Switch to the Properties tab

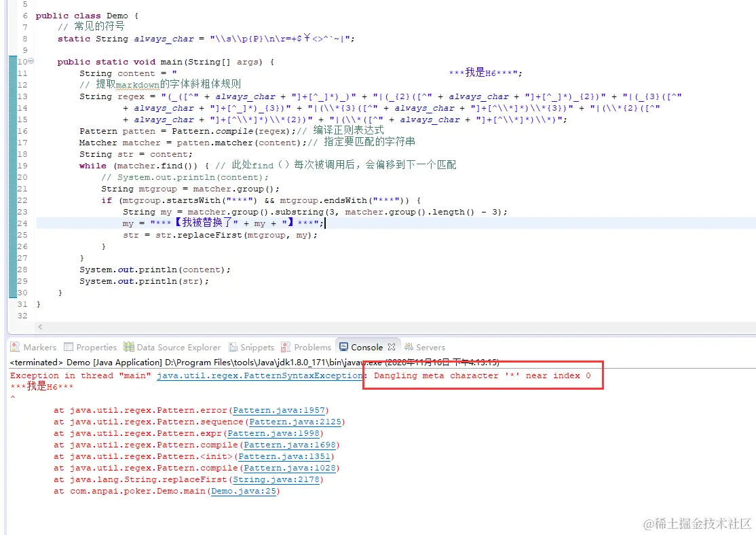pos(90,348)
